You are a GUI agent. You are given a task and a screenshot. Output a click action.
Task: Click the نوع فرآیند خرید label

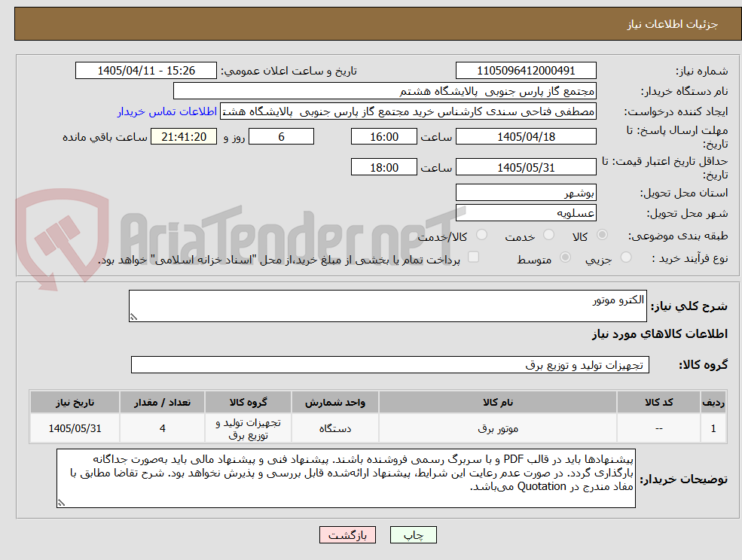pos(689,258)
